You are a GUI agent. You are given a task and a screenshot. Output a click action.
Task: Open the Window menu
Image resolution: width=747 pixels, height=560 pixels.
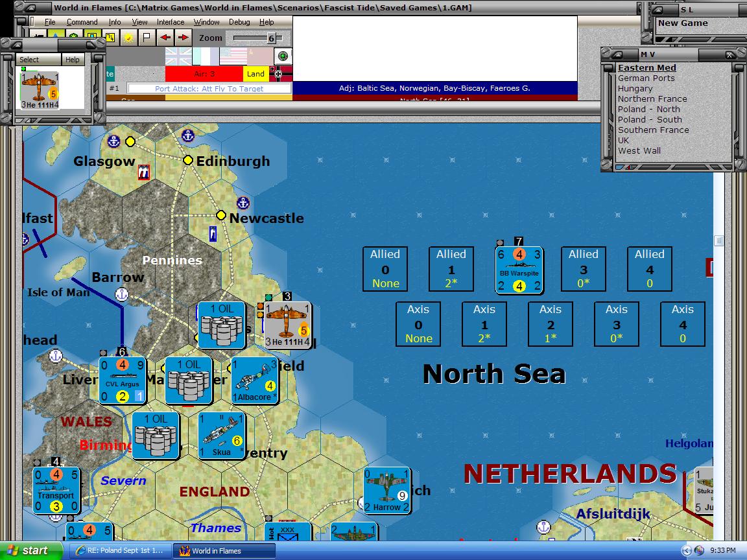(x=206, y=22)
